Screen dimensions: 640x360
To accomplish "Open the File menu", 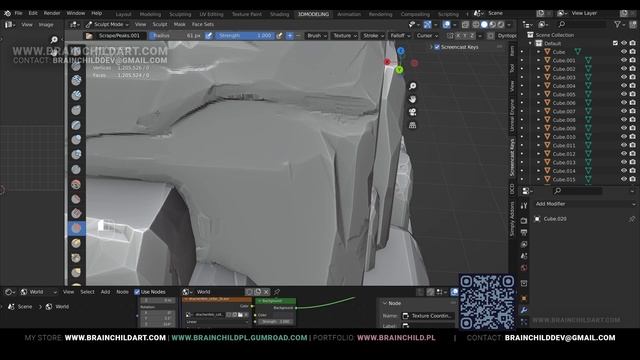I will (18, 13).
